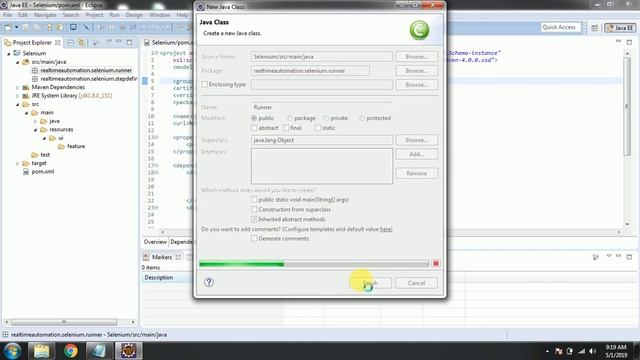
Task: Click the New wizard toolbar icon
Action: tap(8, 27)
